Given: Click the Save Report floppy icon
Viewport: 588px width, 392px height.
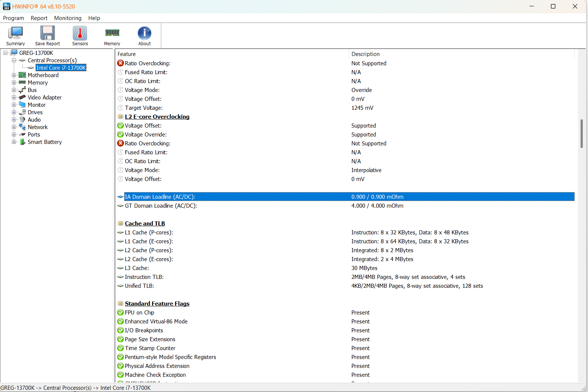Looking at the screenshot, I should click(47, 33).
